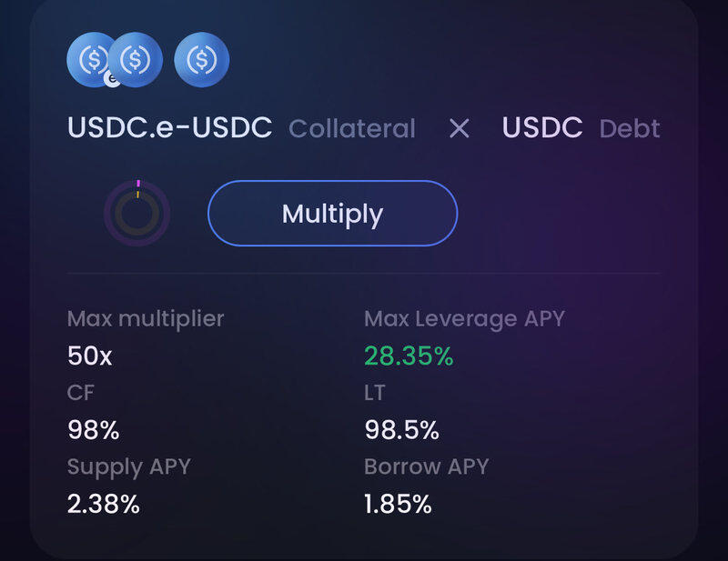Click the USDC debt asset name
The width and height of the screenshot is (728, 561).
tap(542, 128)
